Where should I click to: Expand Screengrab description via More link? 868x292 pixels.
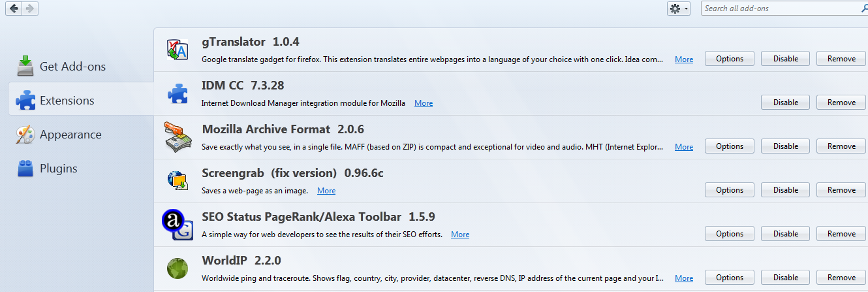(x=326, y=191)
